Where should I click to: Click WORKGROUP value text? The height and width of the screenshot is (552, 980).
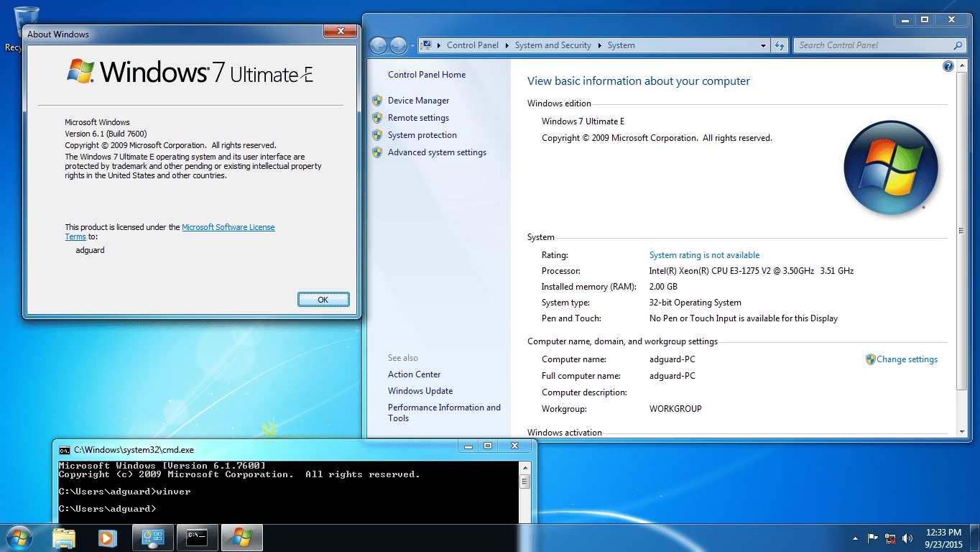pyautogui.click(x=675, y=409)
